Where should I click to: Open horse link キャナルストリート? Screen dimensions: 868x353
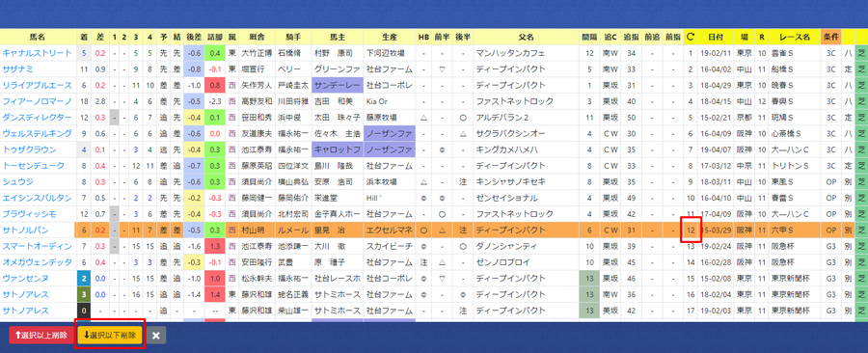point(37,53)
